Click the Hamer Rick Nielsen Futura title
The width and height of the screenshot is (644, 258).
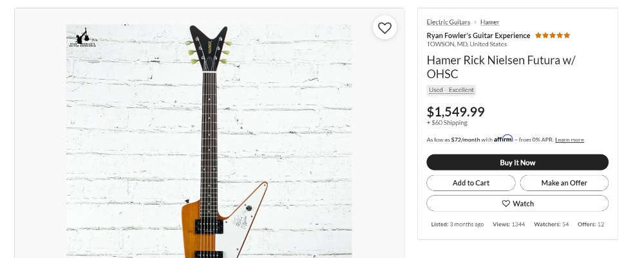[501, 68]
